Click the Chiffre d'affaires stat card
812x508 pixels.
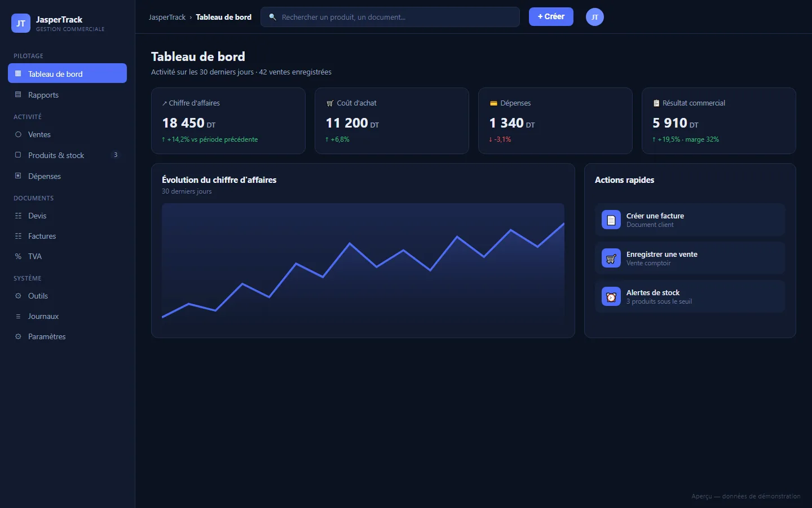click(x=228, y=121)
